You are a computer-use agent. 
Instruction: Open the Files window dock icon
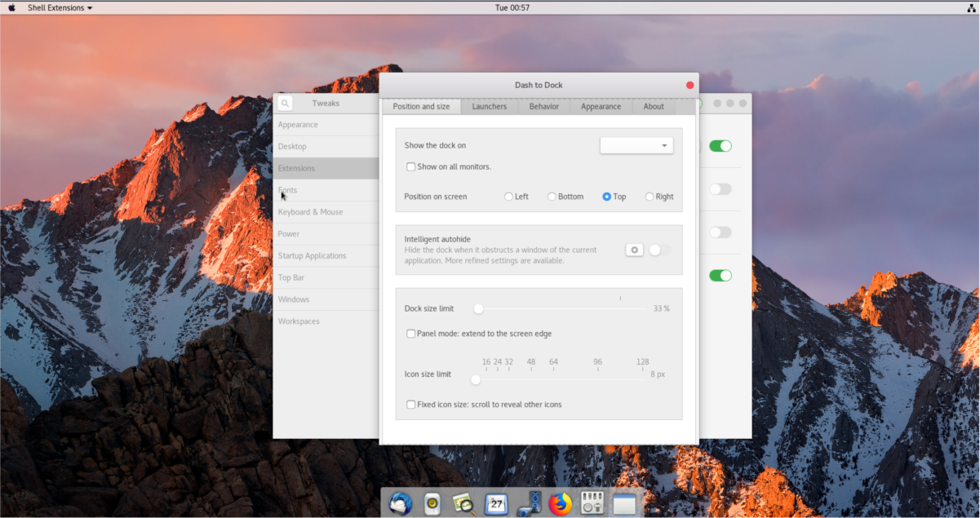pyautogui.click(x=624, y=503)
